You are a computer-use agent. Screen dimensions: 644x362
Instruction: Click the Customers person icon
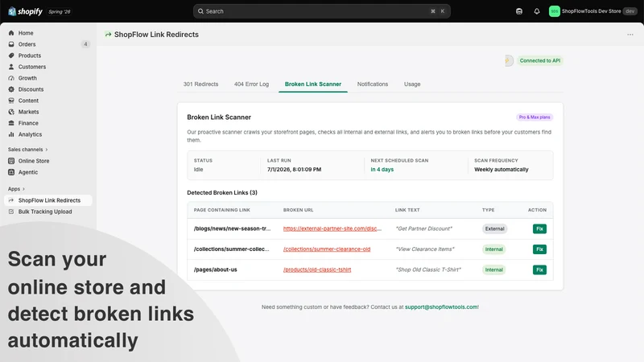pos(11,67)
